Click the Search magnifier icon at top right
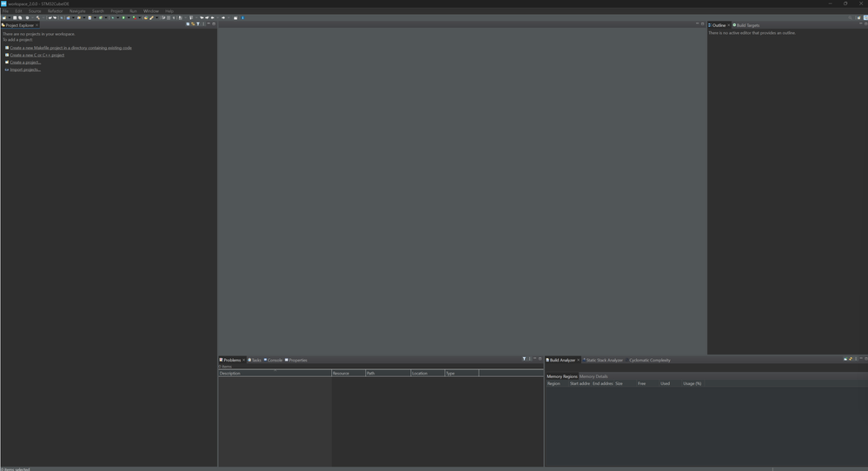This screenshot has width=868, height=471. (851, 17)
